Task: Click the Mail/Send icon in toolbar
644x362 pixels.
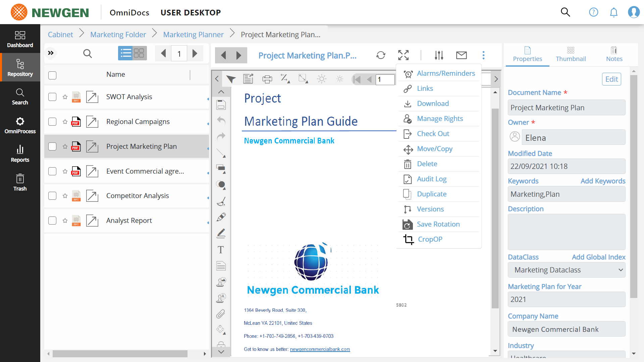Action: (x=461, y=55)
